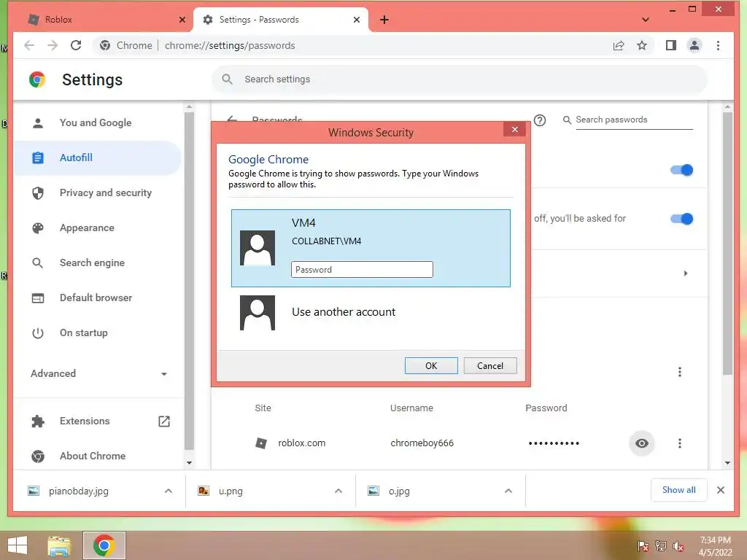Viewport: 747px width, 560px height.
Task: Click the Search settings field
Action: pyautogui.click(x=460, y=79)
